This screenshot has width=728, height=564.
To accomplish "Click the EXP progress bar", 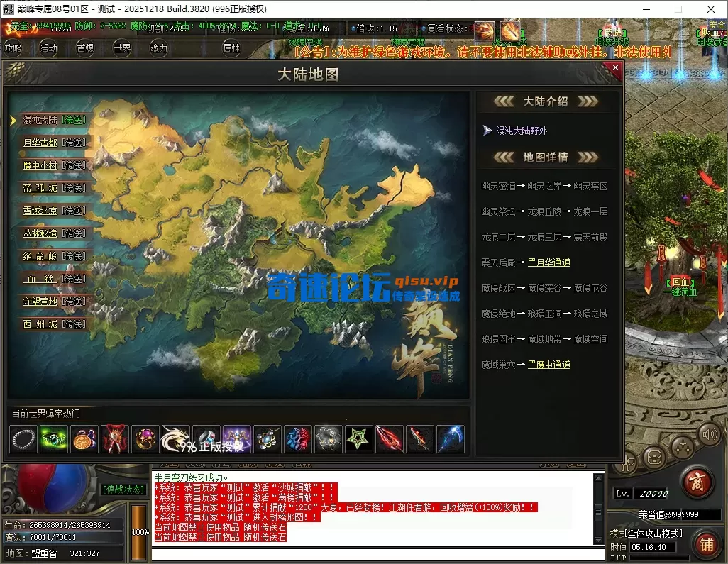I will (659, 558).
